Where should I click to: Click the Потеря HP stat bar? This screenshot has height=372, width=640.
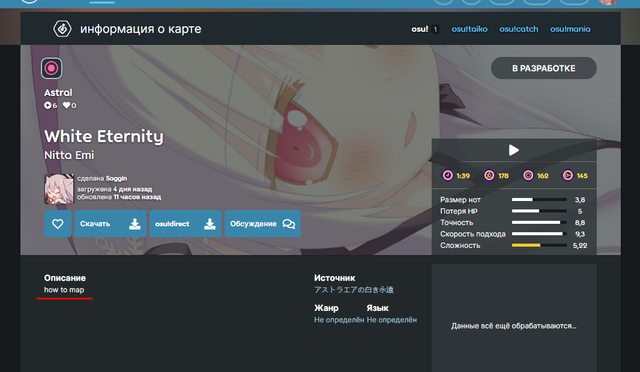pyautogui.click(x=539, y=211)
